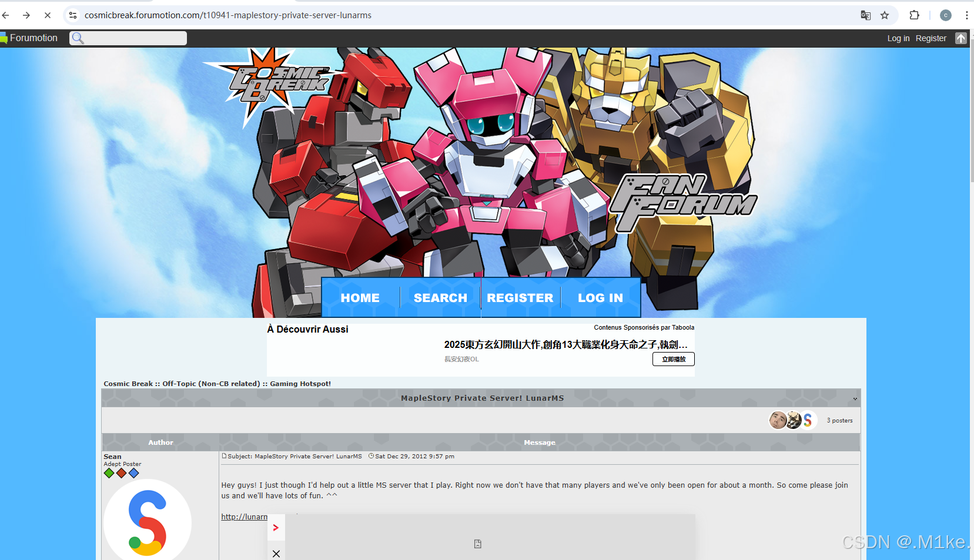Click first poster avatar thumbnail

coord(778,420)
